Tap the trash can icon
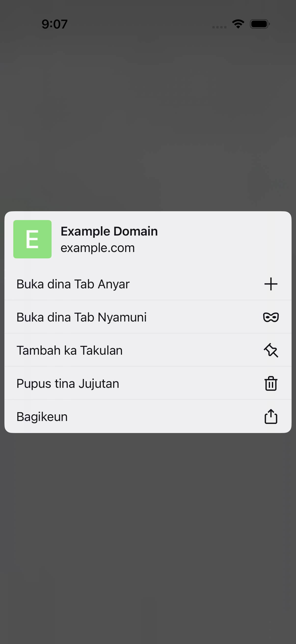 (x=271, y=383)
